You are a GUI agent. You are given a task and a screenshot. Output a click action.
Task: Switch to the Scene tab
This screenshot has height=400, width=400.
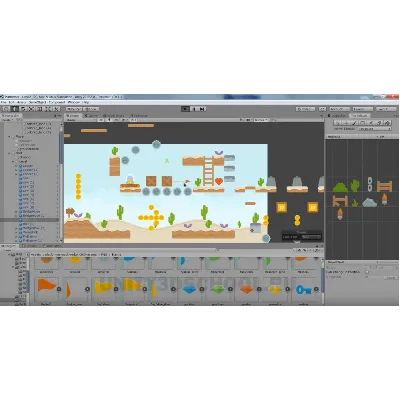coord(74,116)
